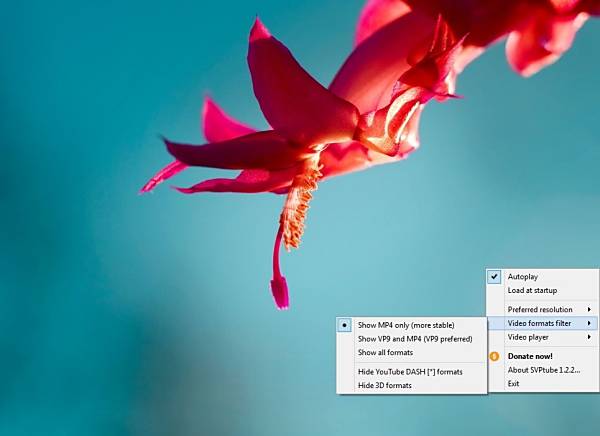Toggle Hide 3D formats
This screenshot has height=436, width=600.
click(411, 385)
